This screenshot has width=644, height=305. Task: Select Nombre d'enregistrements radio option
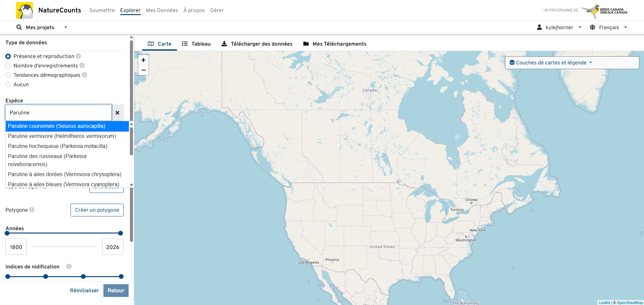pyautogui.click(x=8, y=66)
